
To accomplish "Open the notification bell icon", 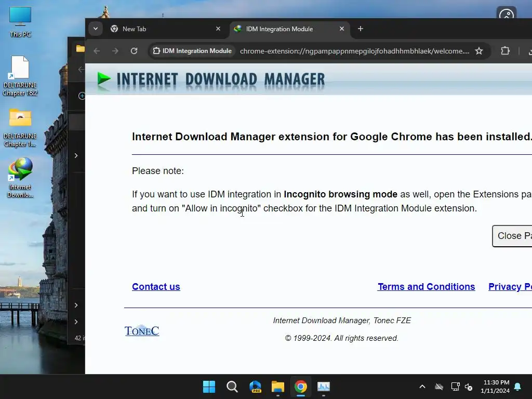I will (518, 387).
